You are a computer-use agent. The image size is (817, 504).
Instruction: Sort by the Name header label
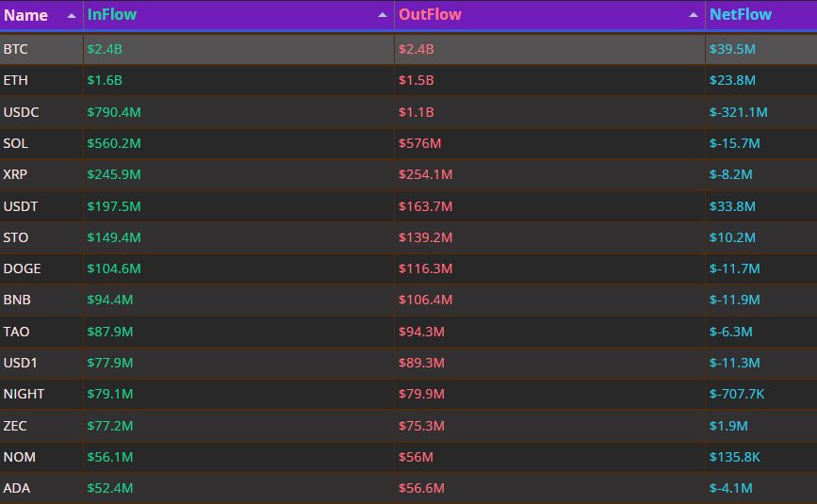25,15
